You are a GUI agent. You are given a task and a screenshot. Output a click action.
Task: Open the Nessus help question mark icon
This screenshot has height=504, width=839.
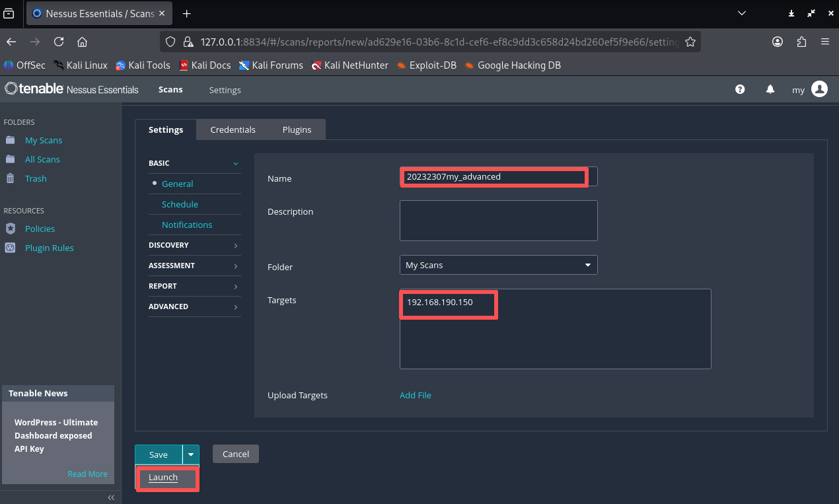coord(740,89)
